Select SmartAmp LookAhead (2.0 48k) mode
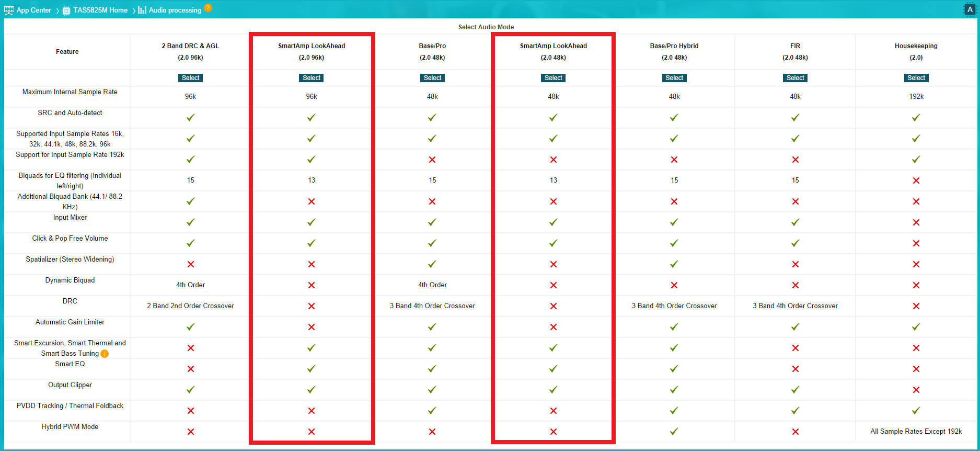 tap(553, 78)
